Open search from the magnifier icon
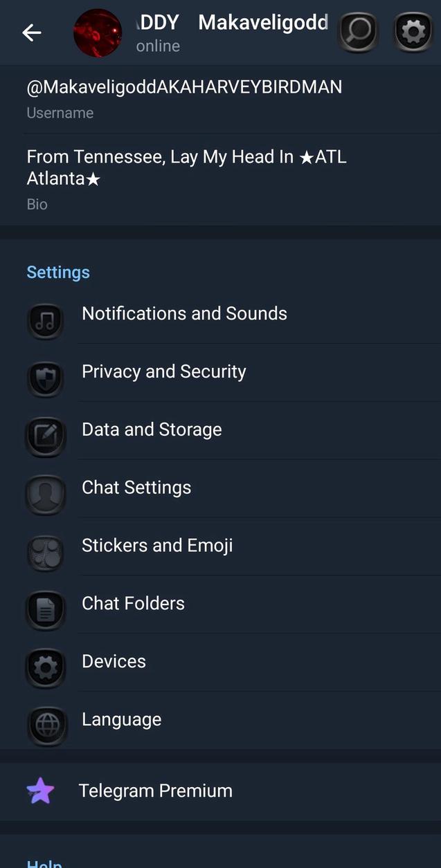 (358, 30)
